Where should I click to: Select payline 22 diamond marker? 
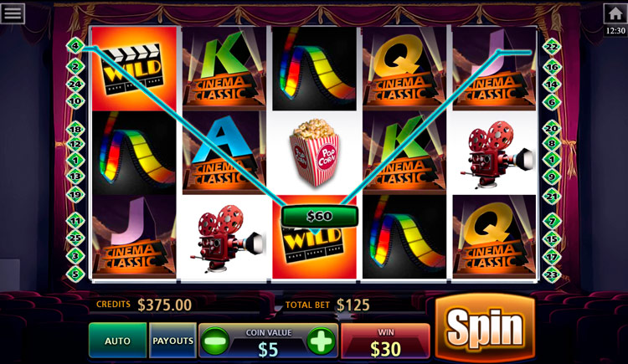(x=552, y=47)
